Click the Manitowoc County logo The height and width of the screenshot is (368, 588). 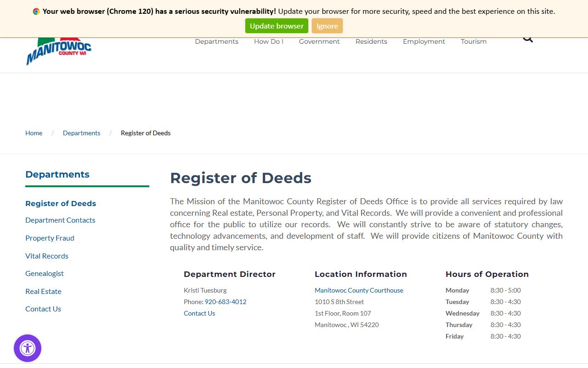coord(59,52)
